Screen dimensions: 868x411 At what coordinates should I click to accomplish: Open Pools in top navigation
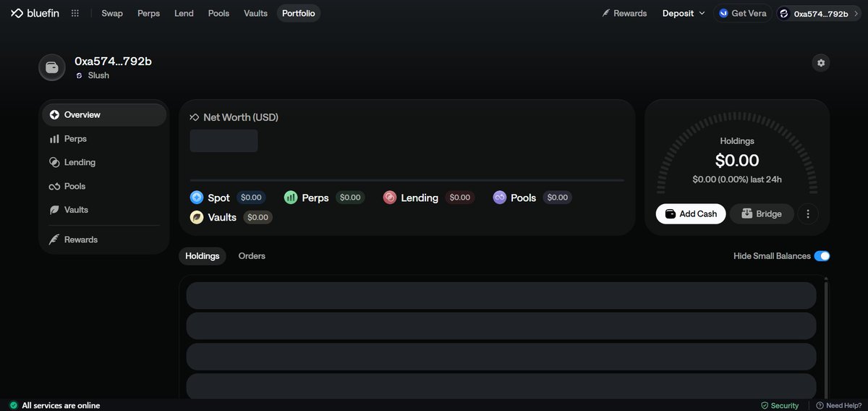point(218,13)
